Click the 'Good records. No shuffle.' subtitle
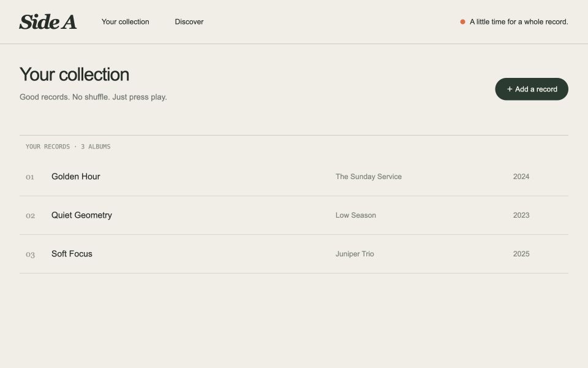The height and width of the screenshot is (368, 588). 93,97
